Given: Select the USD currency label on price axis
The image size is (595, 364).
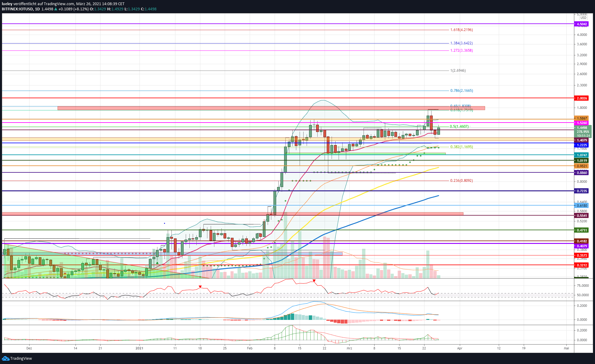Looking at the screenshot, I should (583, 18).
